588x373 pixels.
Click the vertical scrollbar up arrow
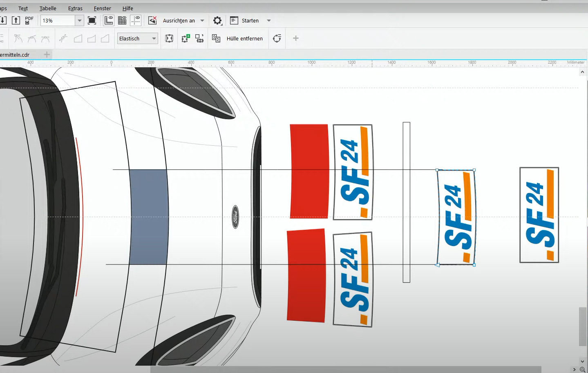pyautogui.click(x=582, y=72)
